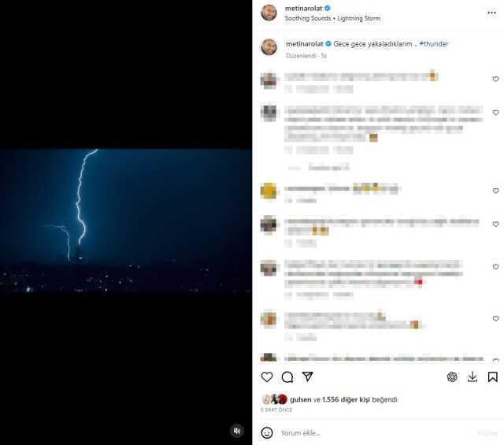Viewport: 504px width, 445px height.
Task: Open the comment bubble icon
Action: [x=287, y=376]
